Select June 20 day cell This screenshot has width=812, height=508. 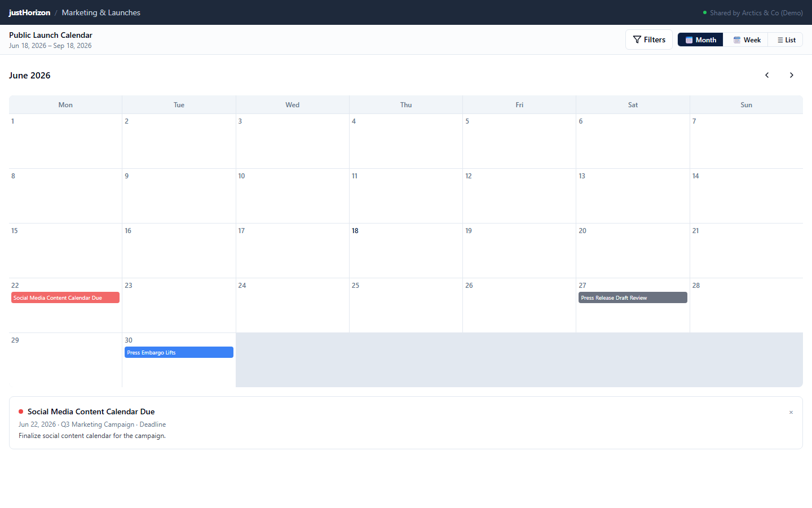coord(633,251)
